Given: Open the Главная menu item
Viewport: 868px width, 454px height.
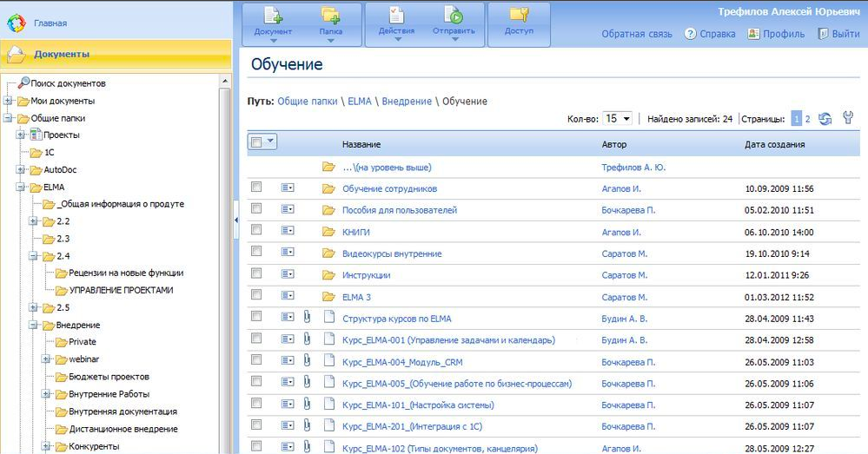Looking at the screenshot, I should click(50, 23).
